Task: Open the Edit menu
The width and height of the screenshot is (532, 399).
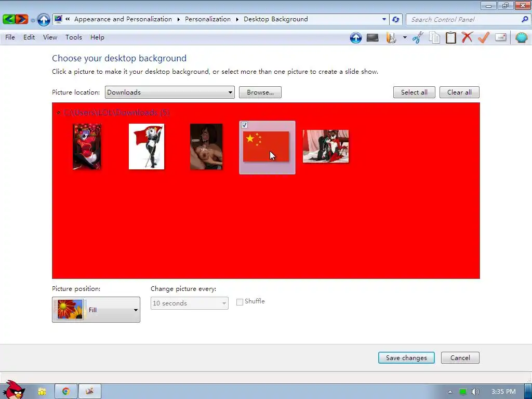Action: (29, 37)
